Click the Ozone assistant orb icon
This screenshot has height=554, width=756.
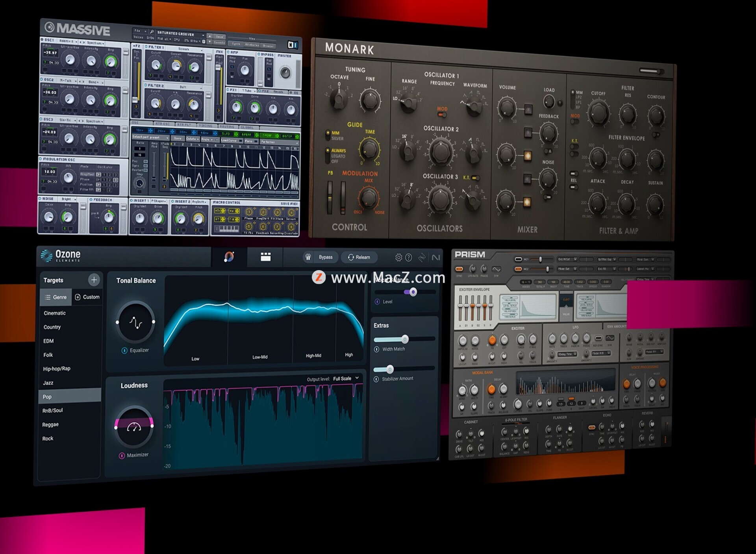point(229,257)
